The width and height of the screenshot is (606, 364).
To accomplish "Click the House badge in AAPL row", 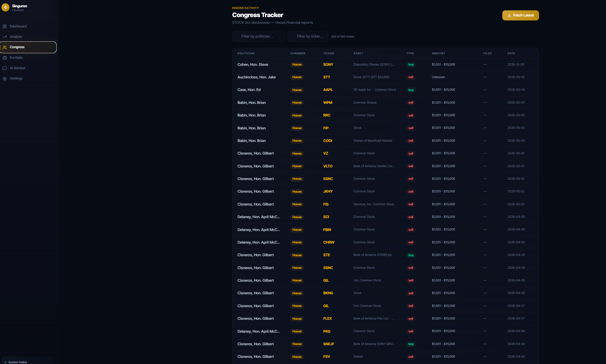I will 297,90.
